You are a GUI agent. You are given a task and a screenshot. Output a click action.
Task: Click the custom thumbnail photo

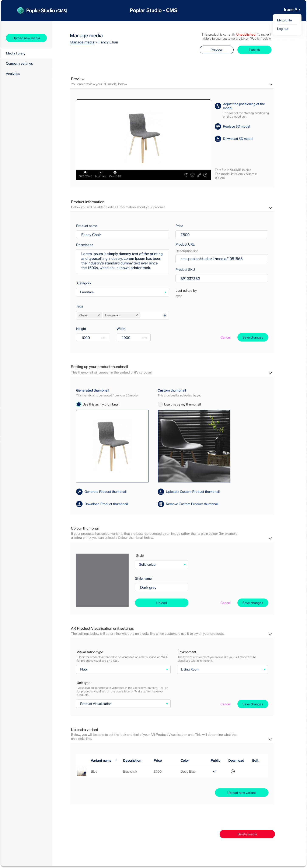[194, 446]
